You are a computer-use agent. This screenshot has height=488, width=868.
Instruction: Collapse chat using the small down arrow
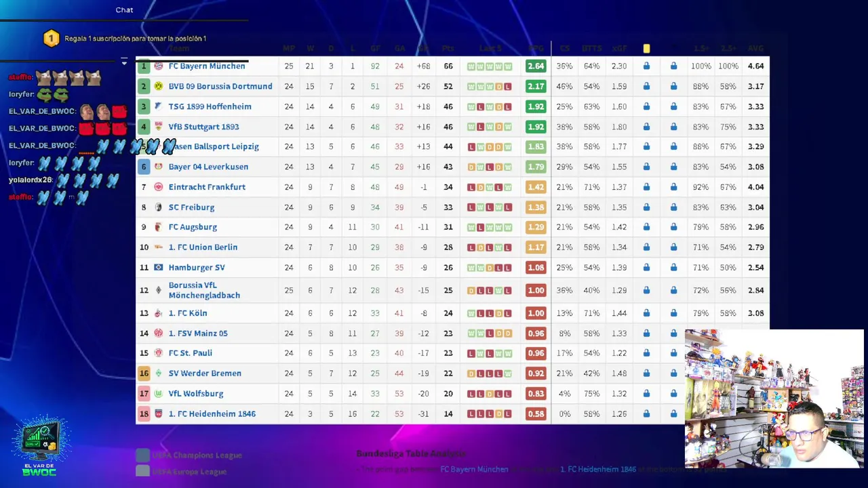tap(124, 62)
